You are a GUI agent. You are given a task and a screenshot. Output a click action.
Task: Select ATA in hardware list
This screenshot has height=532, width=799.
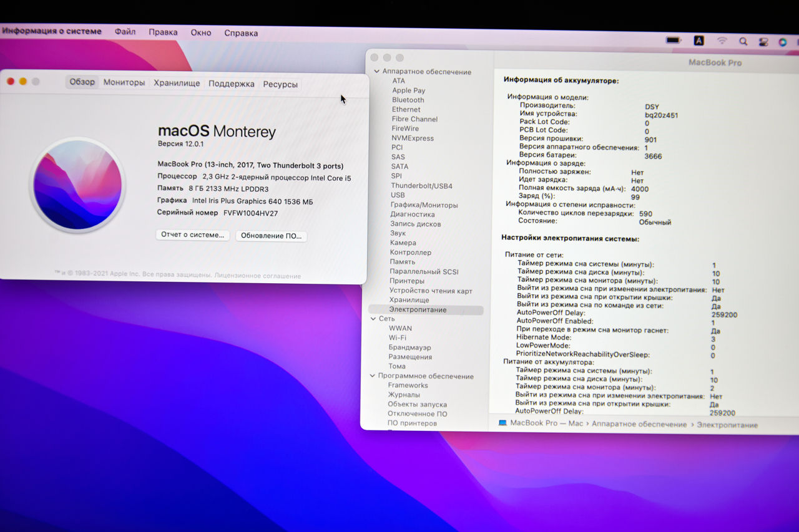(398, 81)
